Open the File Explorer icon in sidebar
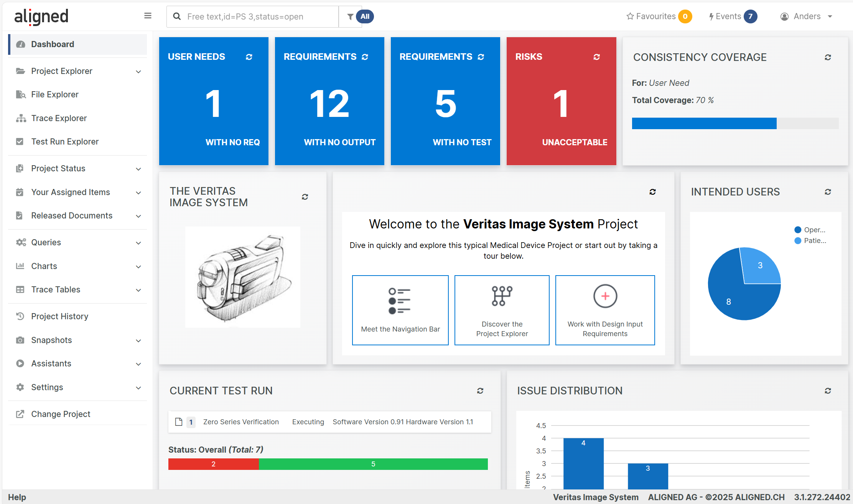Image resolution: width=853 pixels, height=504 pixels. coord(20,94)
